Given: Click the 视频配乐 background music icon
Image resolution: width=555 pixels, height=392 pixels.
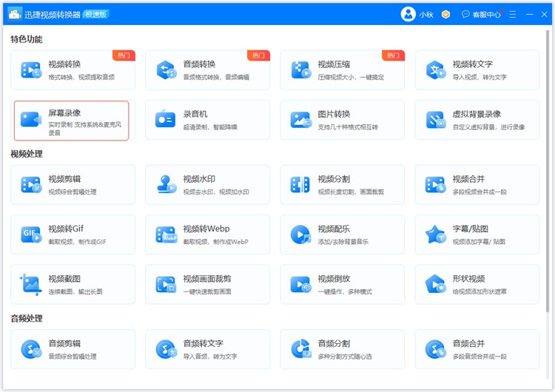Looking at the screenshot, I should tap(300, 234).
